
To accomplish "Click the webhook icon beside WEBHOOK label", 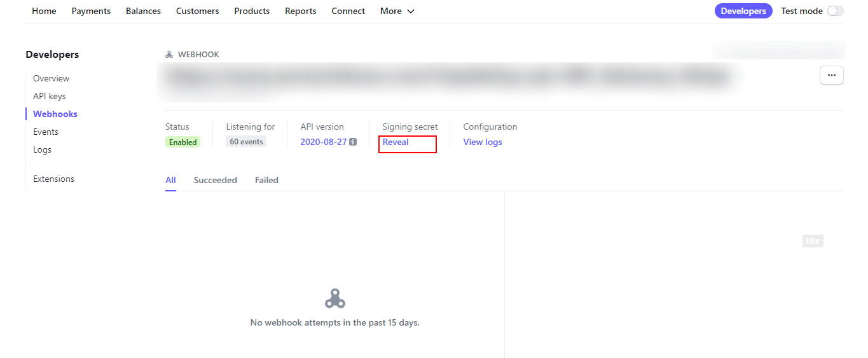I will (x=169, y=55).
